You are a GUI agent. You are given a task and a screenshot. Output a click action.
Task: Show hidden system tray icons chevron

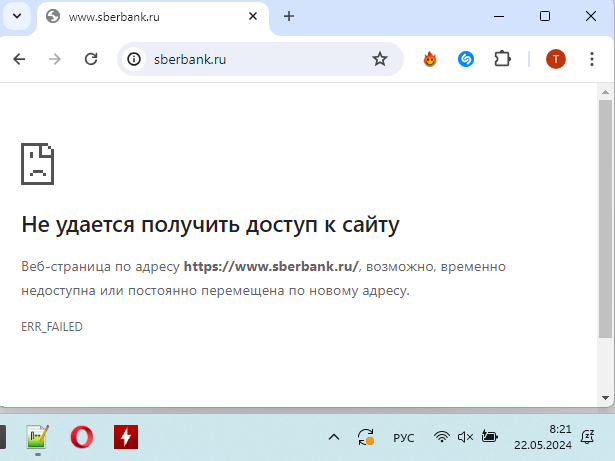334,437
